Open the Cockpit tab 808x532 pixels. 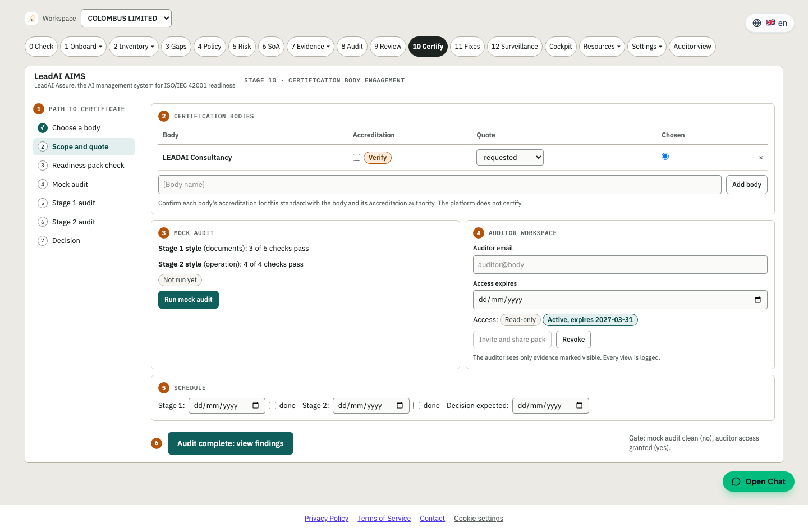click(x=561, y=47)
